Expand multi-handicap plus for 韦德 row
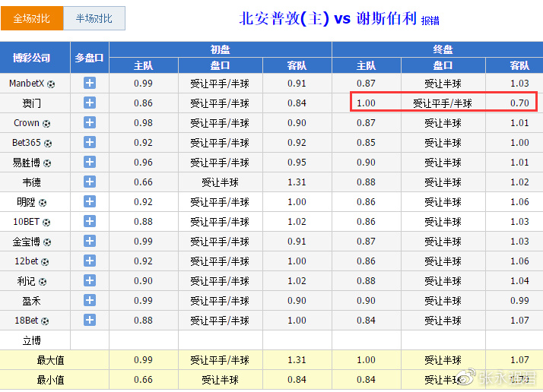The height and width of the screenshot is (392, 543). click(x=90, y=182)
